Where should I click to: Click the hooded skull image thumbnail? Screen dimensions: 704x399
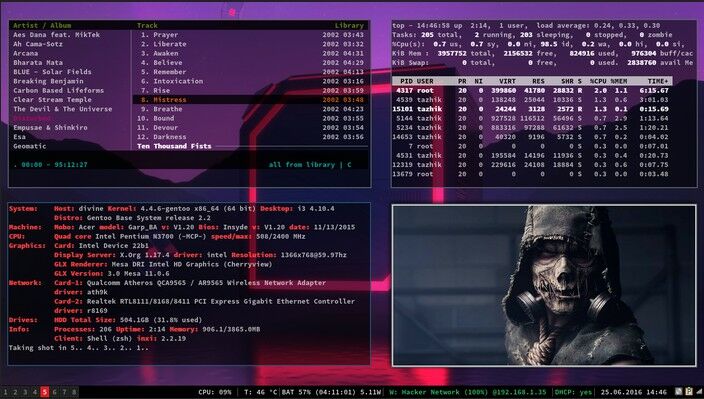tap(544, 285)
